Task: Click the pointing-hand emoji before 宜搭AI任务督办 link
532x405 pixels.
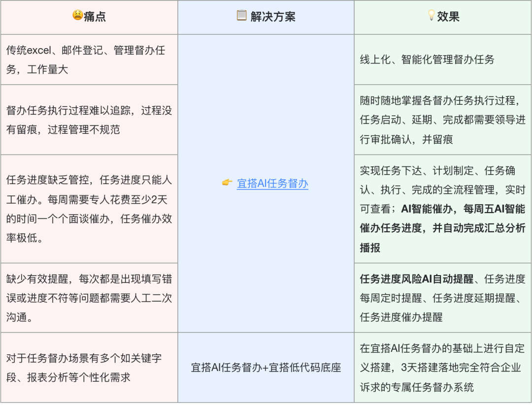Action: (227, 183)
